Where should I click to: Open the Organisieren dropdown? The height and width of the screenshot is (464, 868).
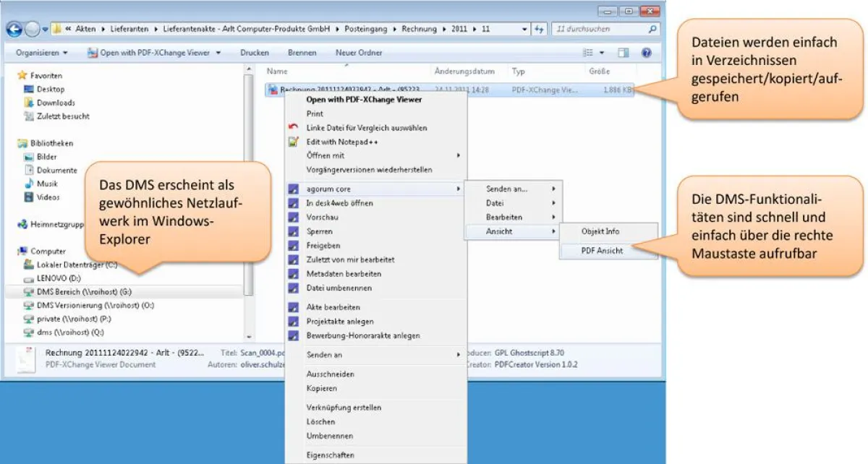[x=42, y=53]
